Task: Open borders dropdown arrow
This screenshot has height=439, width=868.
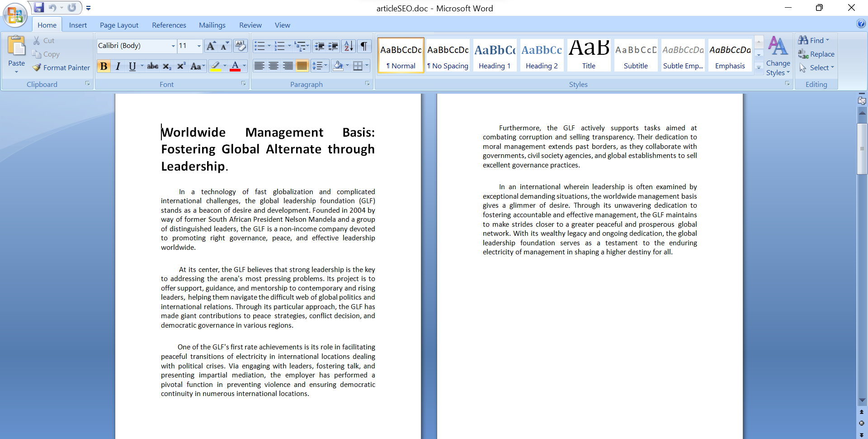Action: click(x=367, y=66)
